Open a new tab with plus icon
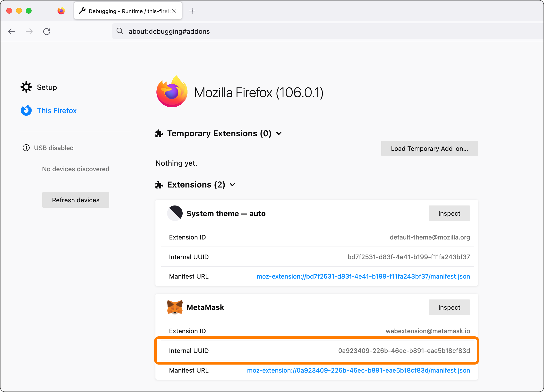The image size is (544, 392). click(192, 11)
